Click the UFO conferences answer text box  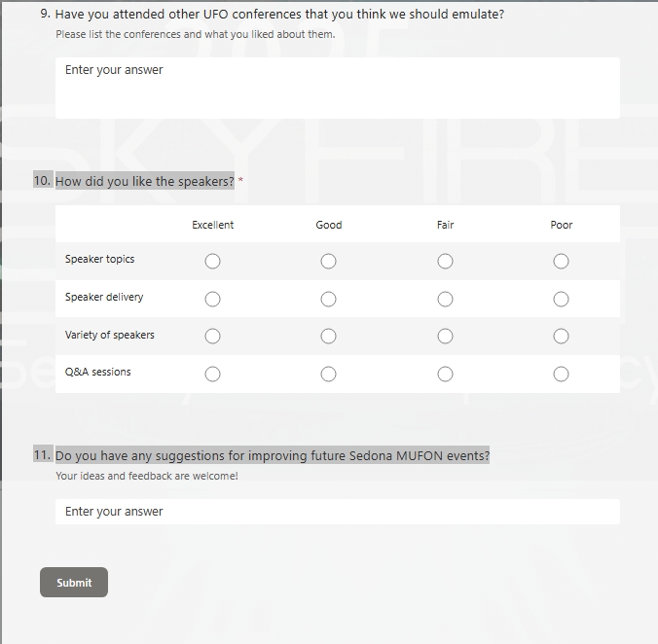point(337,88)
